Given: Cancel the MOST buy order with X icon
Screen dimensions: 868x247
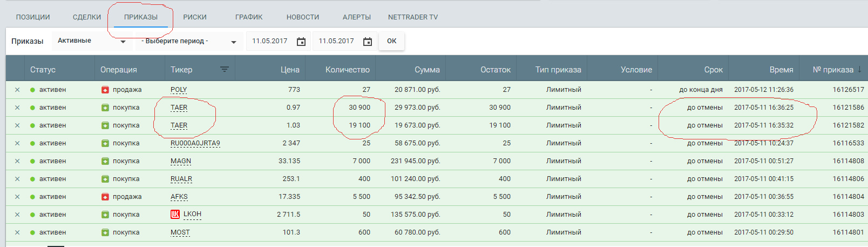Looking at the screenshot, I should (17, 232).
